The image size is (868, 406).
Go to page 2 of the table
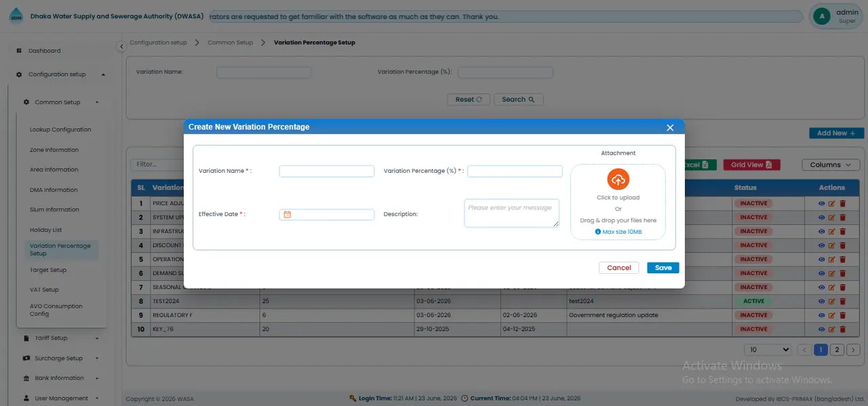(x=837, y=350)
